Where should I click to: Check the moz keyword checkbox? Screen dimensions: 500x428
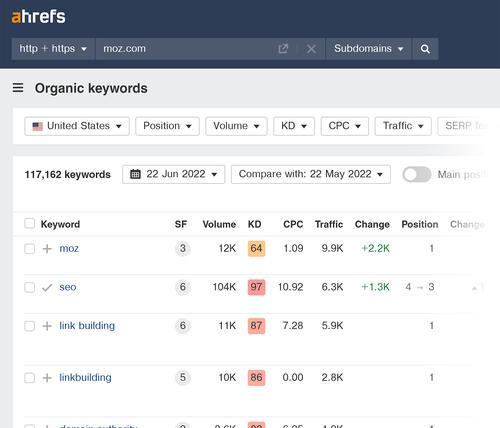[x=30, y=249]
